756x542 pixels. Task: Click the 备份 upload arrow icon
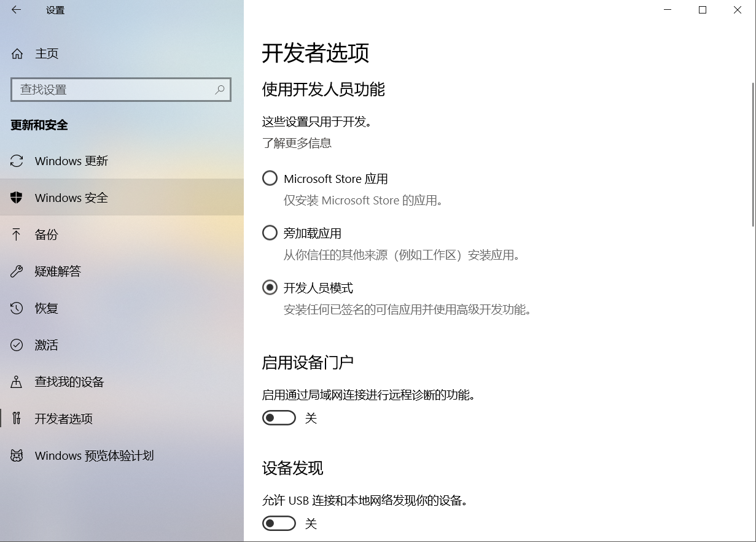tap(17, 234)
